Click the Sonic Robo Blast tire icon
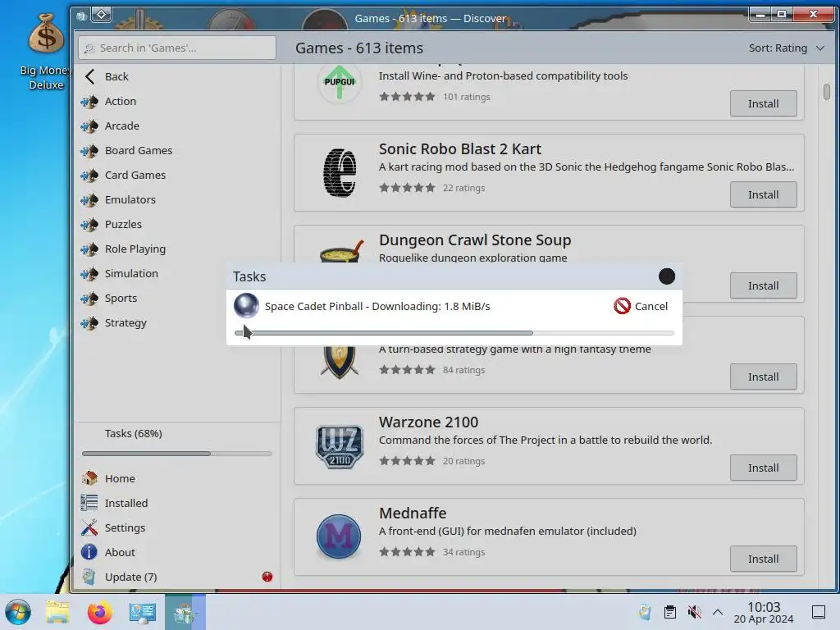The height and width of the screenshot is (630, 840). [x=339, y=173]
